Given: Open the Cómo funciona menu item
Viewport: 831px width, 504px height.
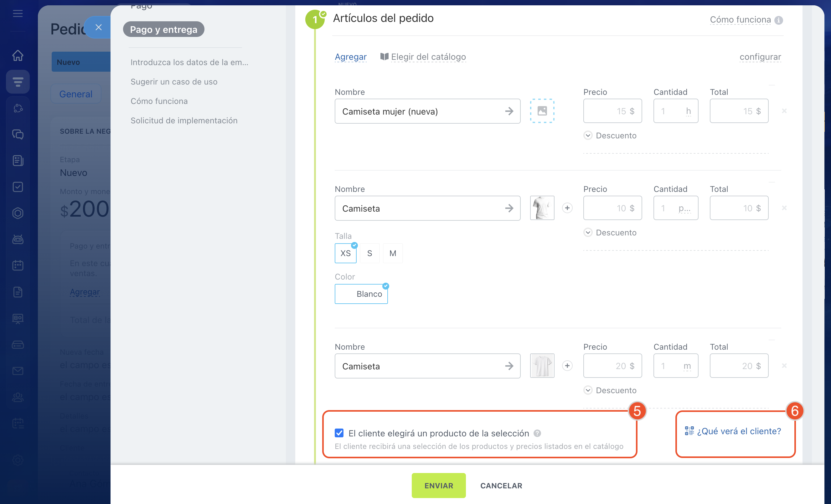Looking at the screenshot, I should [x=159, y=101].
